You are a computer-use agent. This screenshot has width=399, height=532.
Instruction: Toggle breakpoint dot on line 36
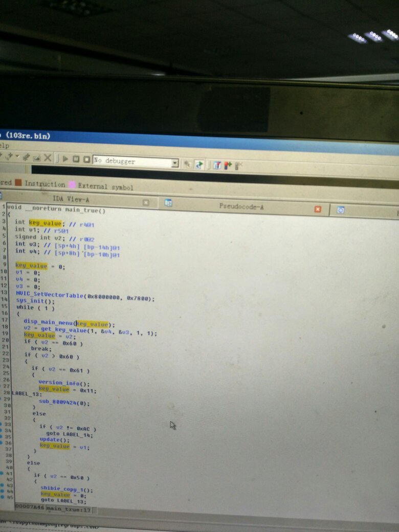point(2,442)
